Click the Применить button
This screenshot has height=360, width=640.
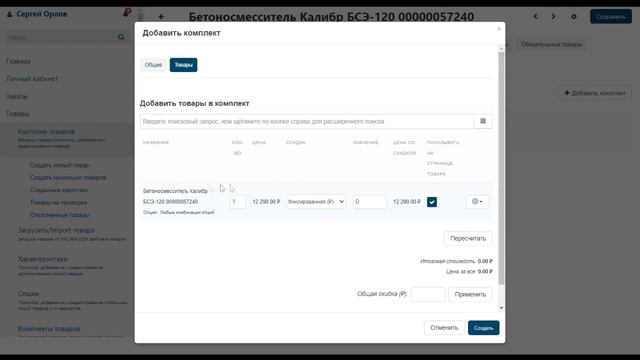(x=470, y=294)
